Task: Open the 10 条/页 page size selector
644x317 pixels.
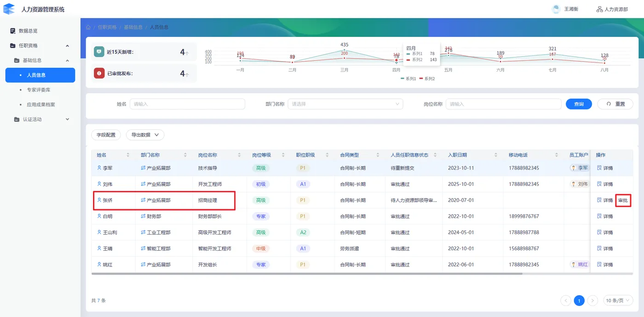Action: pyautogui.click(x=618, y=300)
